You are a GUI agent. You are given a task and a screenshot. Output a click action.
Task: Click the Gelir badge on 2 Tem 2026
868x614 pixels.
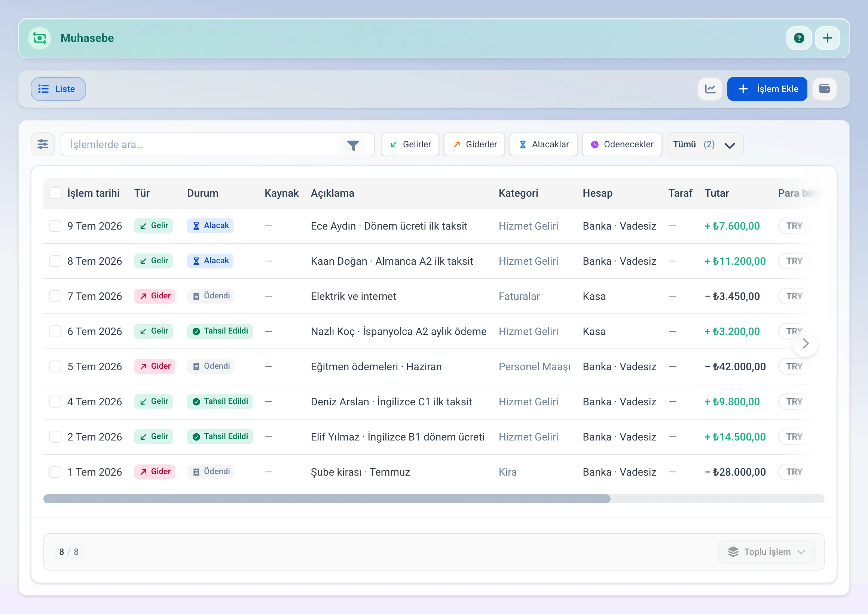[x=153, y=437]
